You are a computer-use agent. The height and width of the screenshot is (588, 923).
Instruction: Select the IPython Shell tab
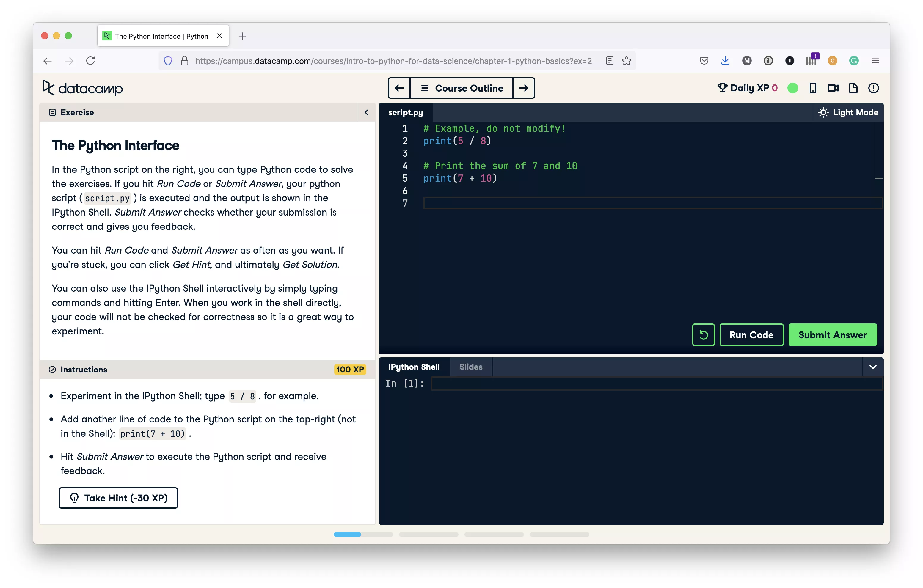[413, 366]
